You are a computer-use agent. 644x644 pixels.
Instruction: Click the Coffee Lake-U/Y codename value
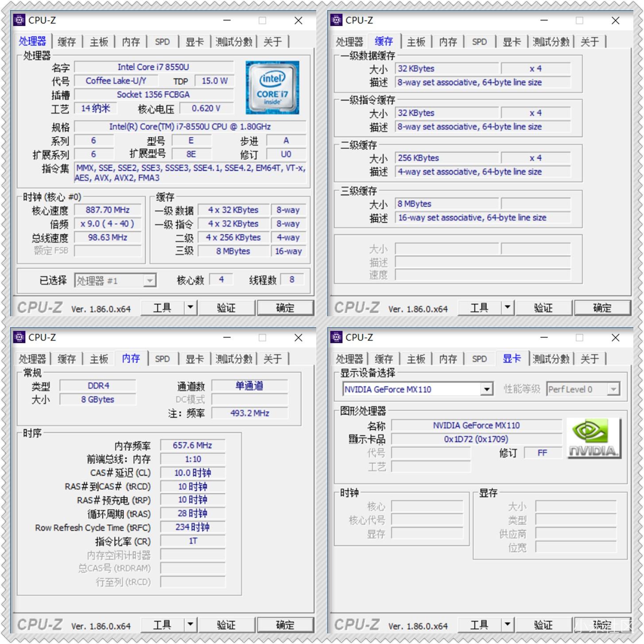[116, 81]
